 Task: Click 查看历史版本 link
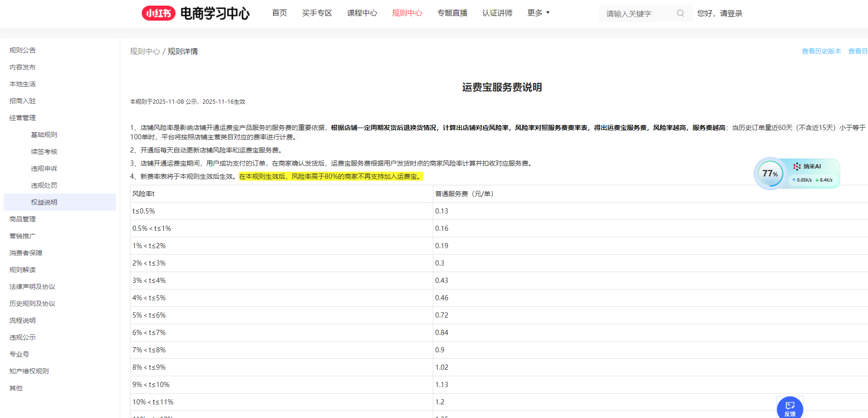(x=821, y=51)
